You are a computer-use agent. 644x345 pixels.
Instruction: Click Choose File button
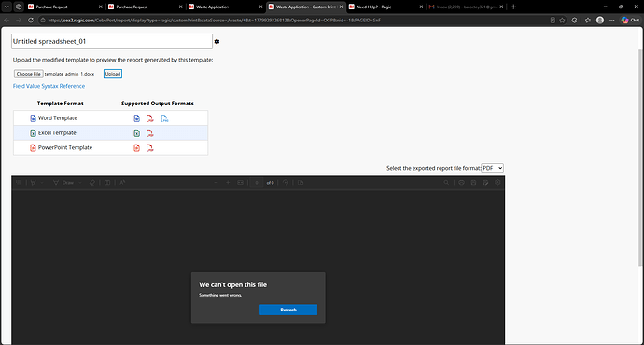point(28,74)
